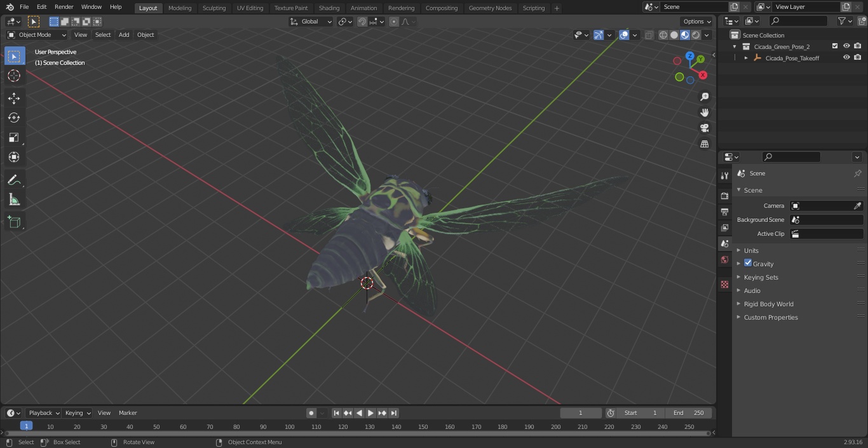The width and height of the screenshot is (868, 448).
Task: Toggle proportional editing
Action: pos(394,22)
